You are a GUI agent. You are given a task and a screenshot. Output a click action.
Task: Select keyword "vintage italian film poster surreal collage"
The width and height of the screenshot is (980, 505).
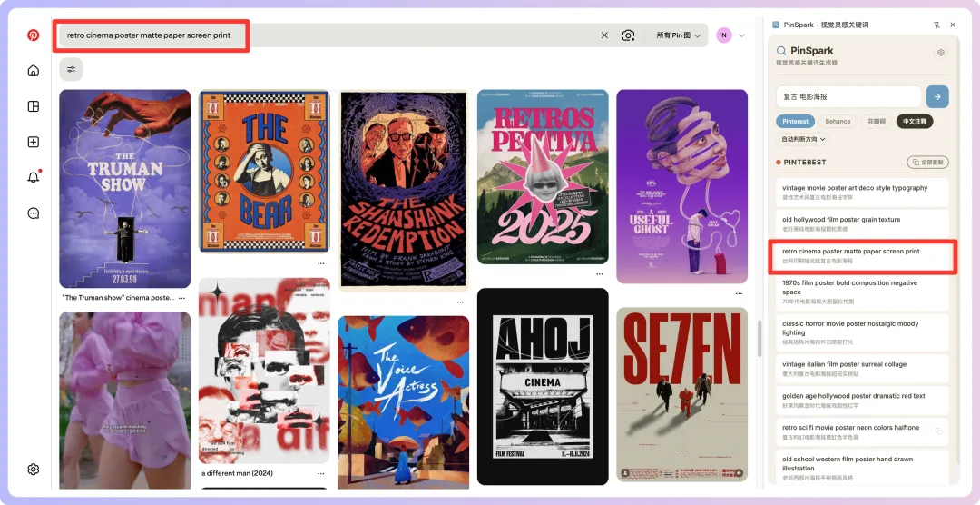(x=863, y=369)
